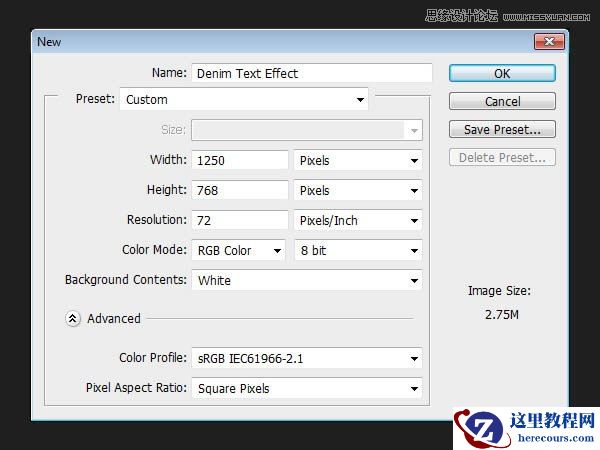The height and width of the screenshot is (450, 600).
Task: Click the Resolution value field 72
Action: pos(240,220)
